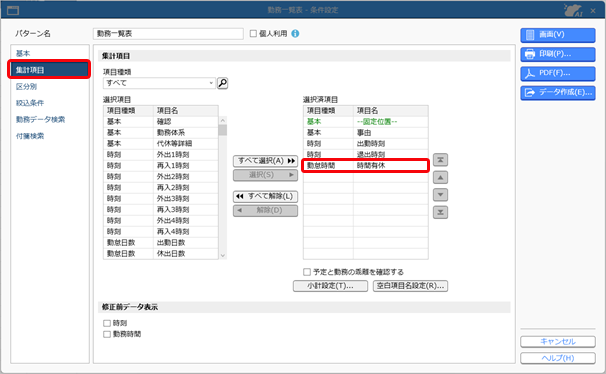This screenshot has width=606, height=374.
Task: Click the scroll up arrow of 選択項目 list
Action: pos(223,121)
